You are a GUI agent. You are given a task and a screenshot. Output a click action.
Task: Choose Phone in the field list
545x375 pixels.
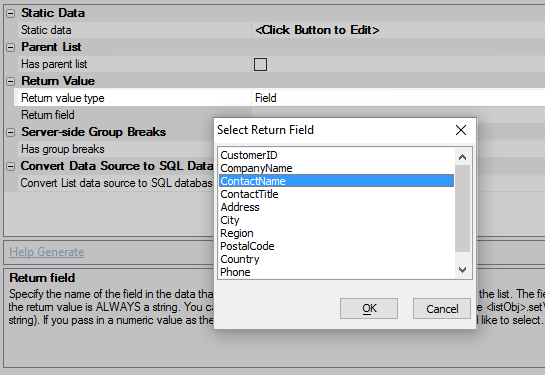pos(336,272)
